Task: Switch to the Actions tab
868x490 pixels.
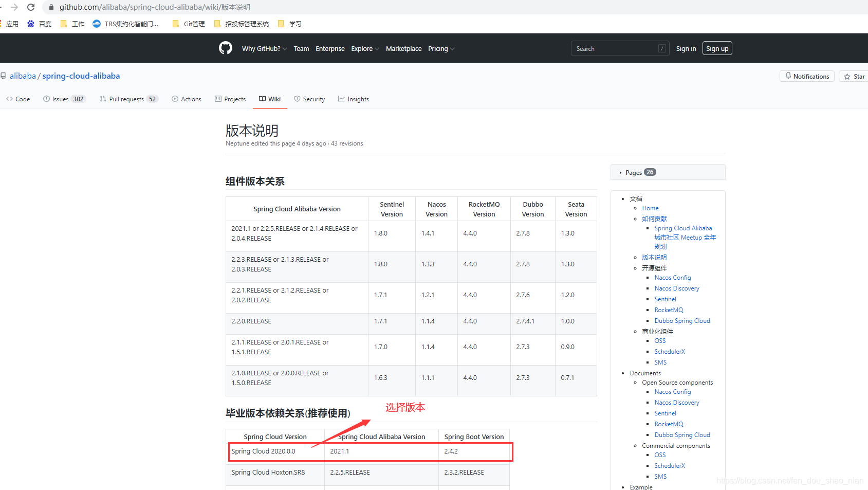Action: pos(187,99)
